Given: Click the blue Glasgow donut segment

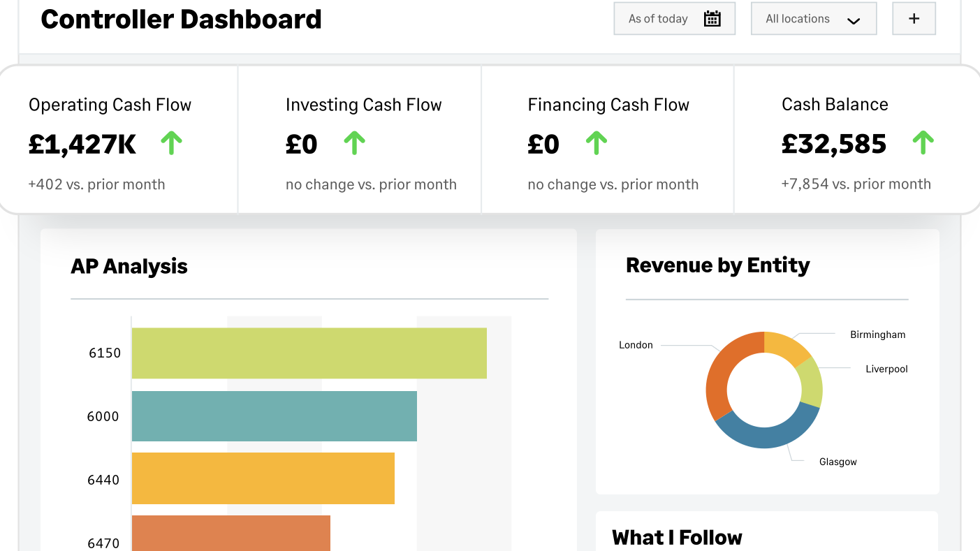Looking at the screenshot, I should (x=767, y=434).
